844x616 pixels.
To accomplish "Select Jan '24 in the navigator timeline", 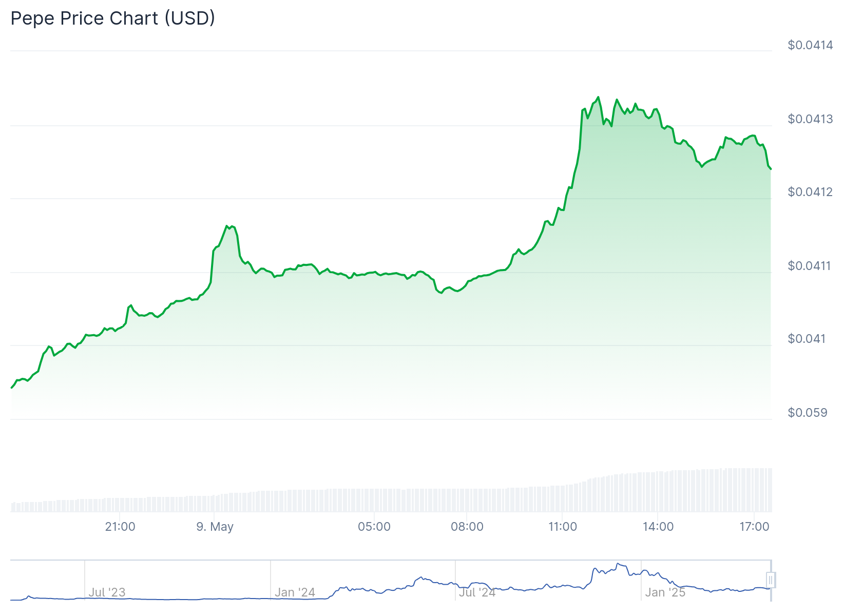I will tap(295, 592).
